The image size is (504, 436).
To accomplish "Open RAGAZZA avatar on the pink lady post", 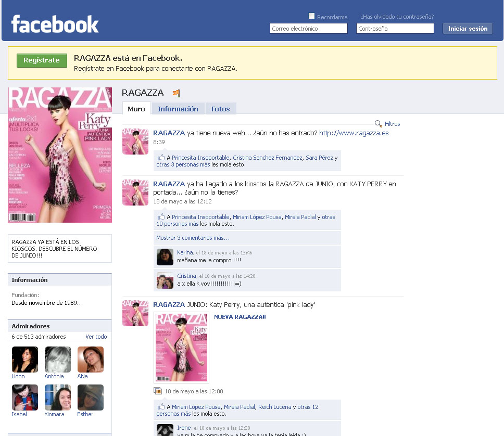I will point(135,313).
